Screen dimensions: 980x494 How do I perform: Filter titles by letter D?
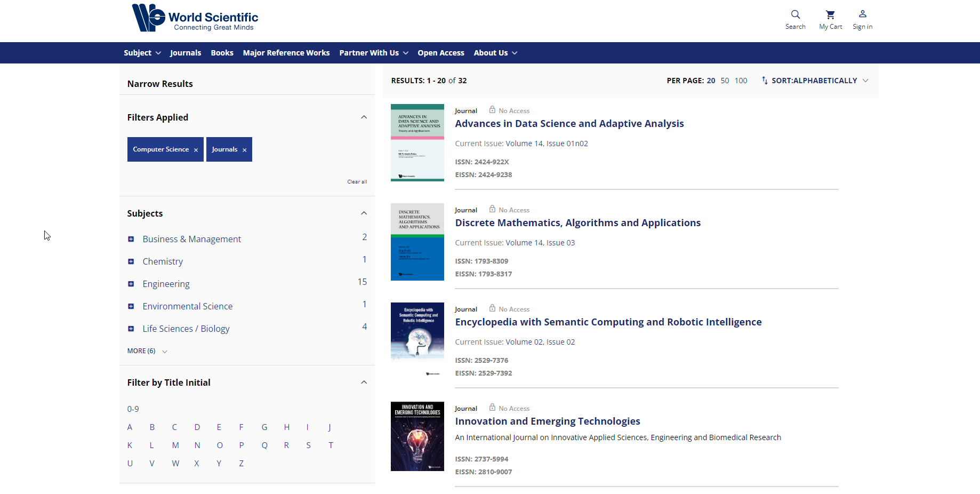click(x=197, y=427)
